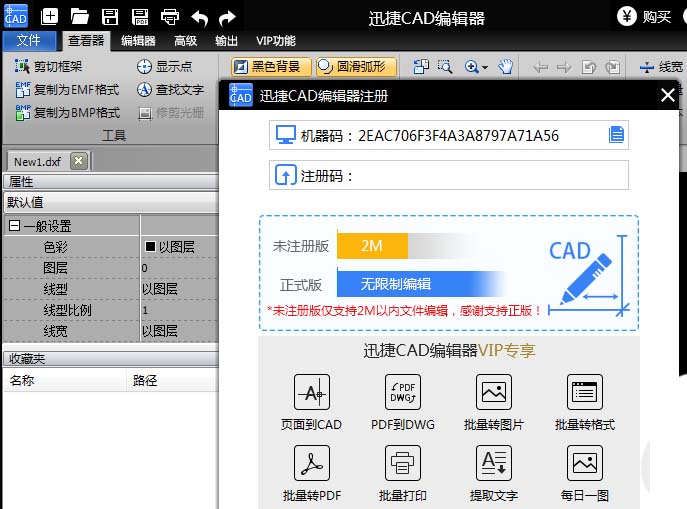This screenshot has width=687, height=509.
Task: Switch to the 编辑器 tab
Action: tap(138, 41)
